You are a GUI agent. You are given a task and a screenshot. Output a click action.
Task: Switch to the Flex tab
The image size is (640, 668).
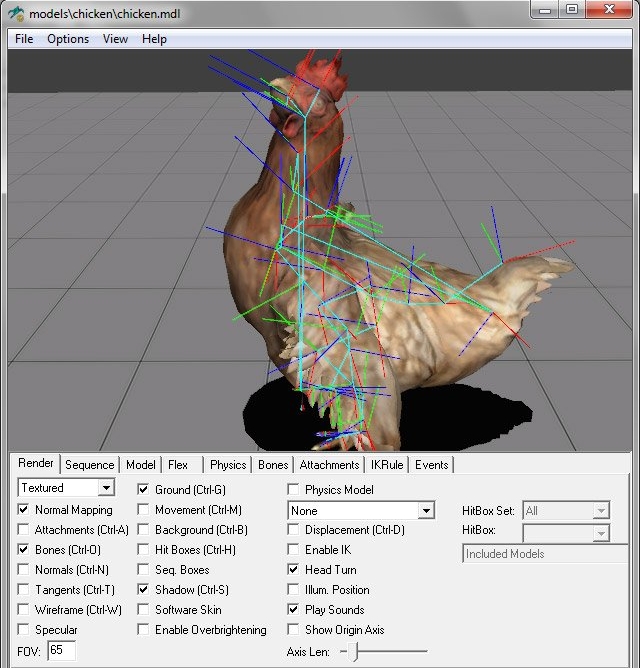178,465
